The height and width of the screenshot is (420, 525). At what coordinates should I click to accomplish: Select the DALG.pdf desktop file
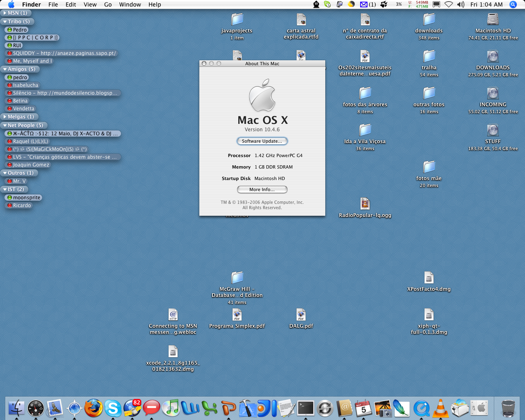[301, 315]
